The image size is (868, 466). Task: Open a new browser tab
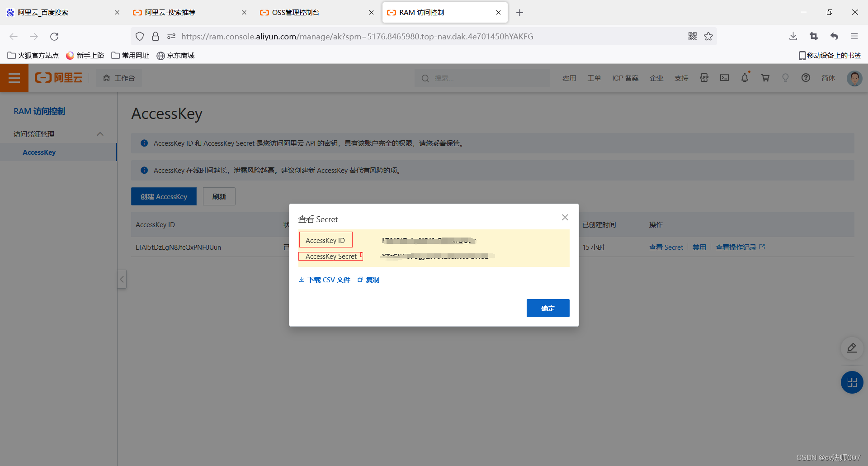pos(519,13)
